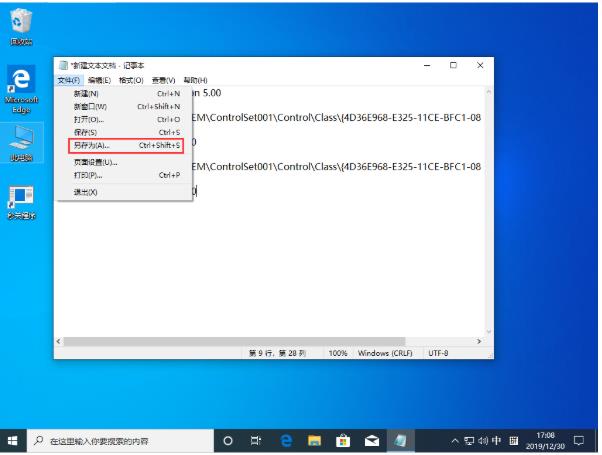The image size is (602, 455).
Task: Toggle the Chinese input mode indicator
Action: pyautogui.click(x=496, y=440)
